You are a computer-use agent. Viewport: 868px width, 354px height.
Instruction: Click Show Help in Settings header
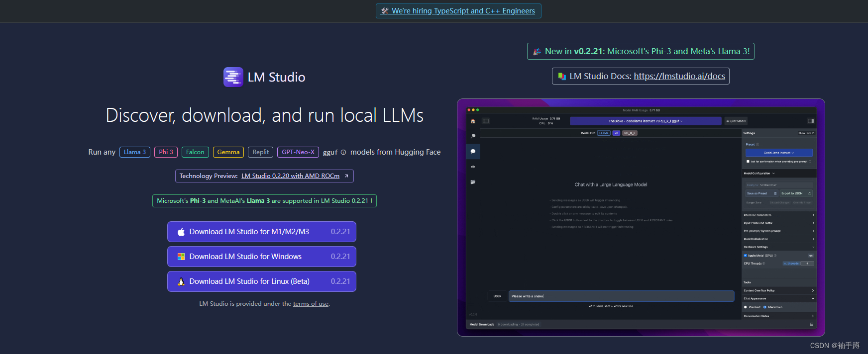pyautogui.click(x=806, y=133)
